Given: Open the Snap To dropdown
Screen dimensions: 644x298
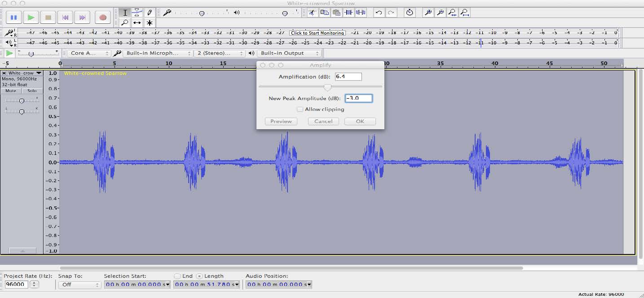Looking at the screenshot, I should click(79, 285).
